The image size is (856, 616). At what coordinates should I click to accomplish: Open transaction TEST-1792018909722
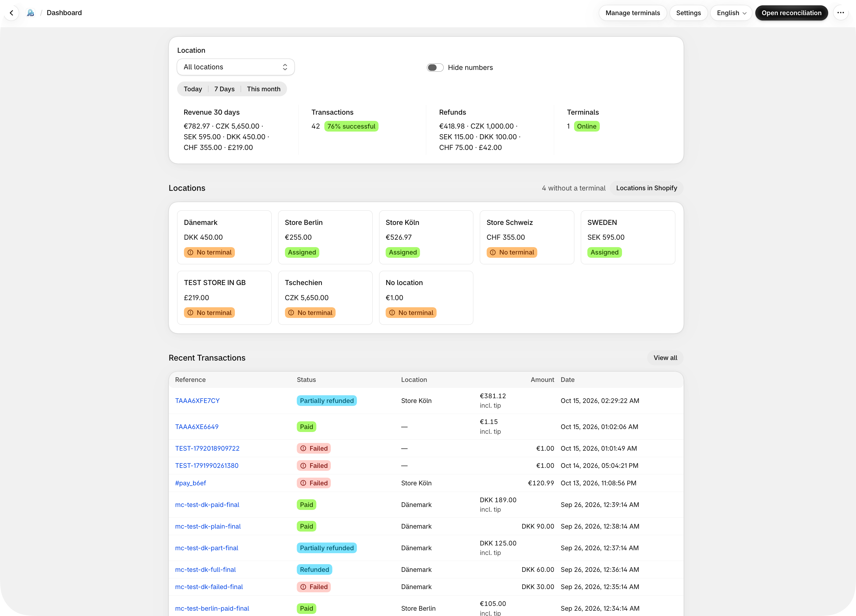[207, 448]
